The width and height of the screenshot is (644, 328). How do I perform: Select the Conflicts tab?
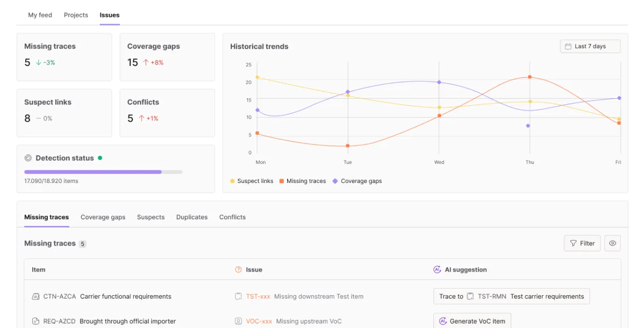point(232,217)
